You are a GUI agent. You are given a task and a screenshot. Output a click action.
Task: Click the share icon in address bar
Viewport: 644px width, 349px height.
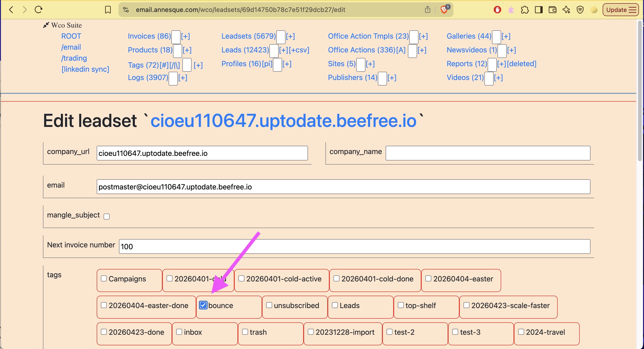coord(428,10)
